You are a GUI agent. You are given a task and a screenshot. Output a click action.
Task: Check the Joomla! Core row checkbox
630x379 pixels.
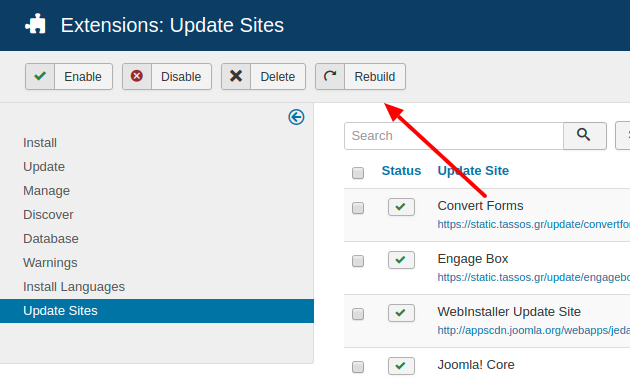click(x=358, y=367)
